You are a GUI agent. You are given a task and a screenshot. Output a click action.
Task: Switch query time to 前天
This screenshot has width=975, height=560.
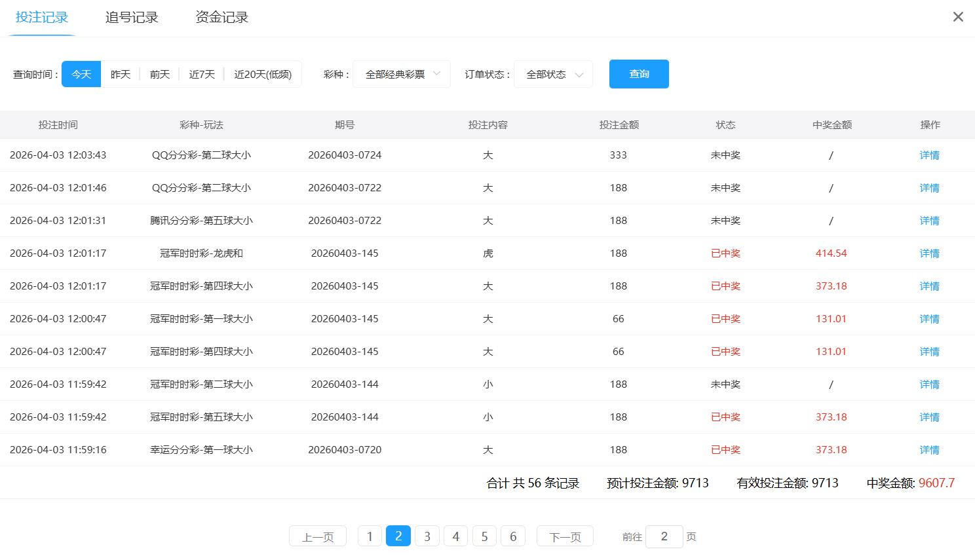tap(159, 74)
